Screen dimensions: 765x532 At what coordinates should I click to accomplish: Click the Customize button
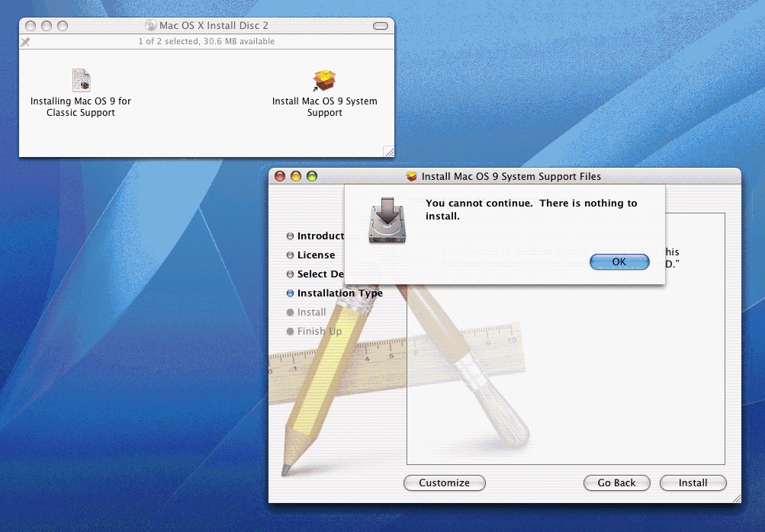(x=444, y=482)
